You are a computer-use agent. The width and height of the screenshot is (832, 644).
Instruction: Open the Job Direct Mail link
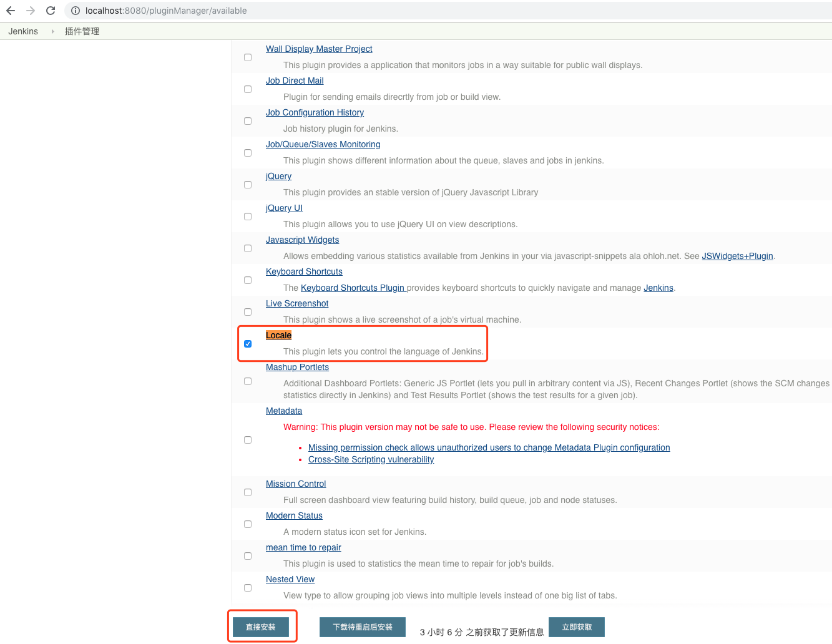pos(295,80)
